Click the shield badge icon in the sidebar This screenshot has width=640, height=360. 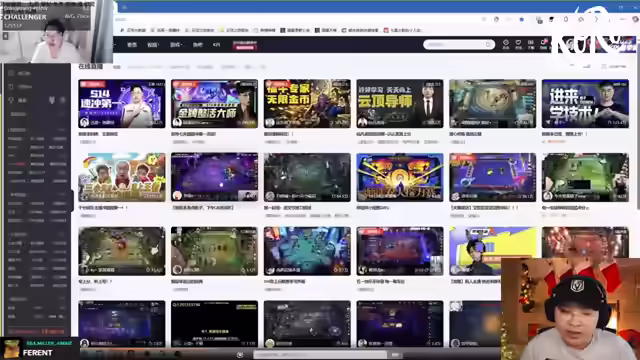[x=52, y=100]
